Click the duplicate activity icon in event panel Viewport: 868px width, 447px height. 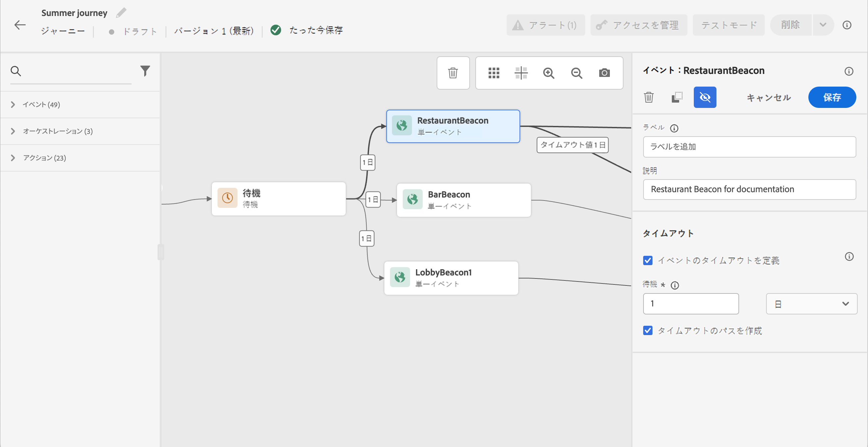tap(676, 97)
